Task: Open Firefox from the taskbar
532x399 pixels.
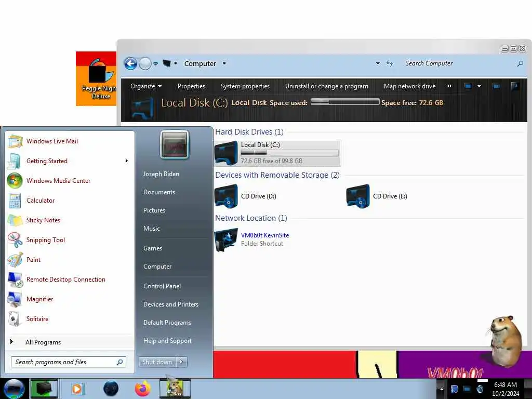Action: pyautogui.click(x=143, y=389)
